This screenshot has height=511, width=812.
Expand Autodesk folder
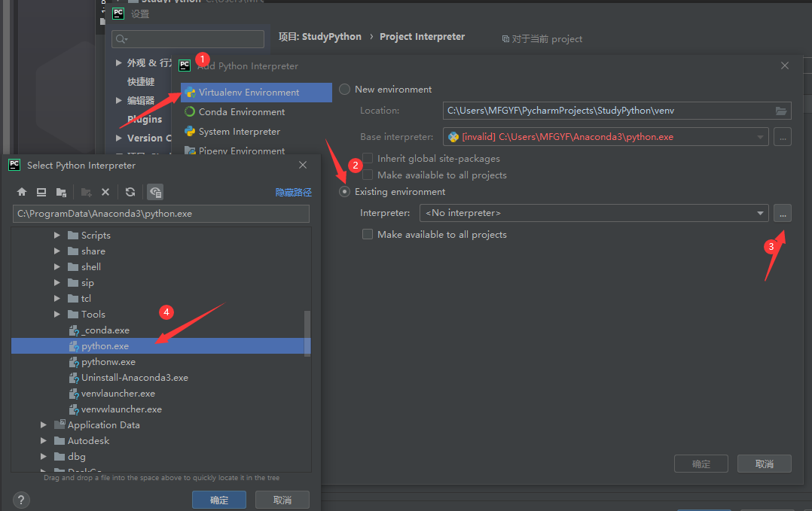coord(44,441)
